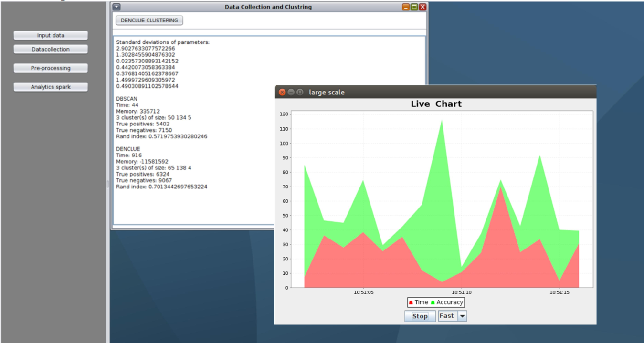Click the close icon on Data Collection window
Screen dimensions: 644x343
pyautogui.click(x=423, y=7)
